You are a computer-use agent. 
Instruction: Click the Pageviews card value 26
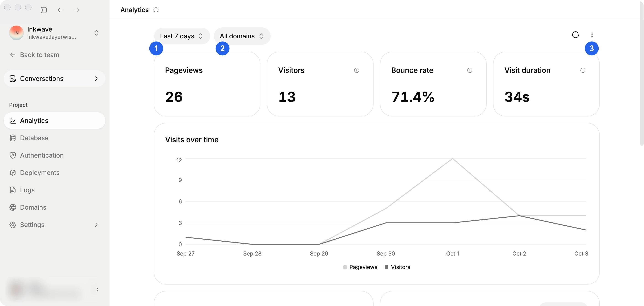click(174, 97)
